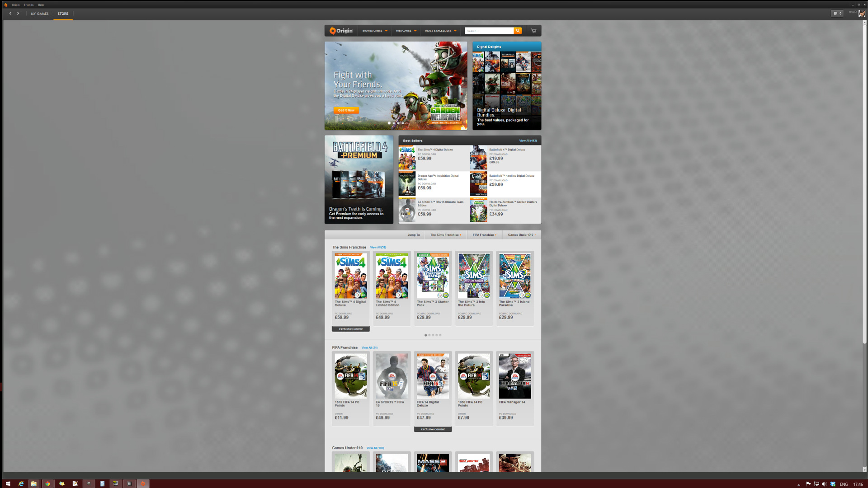
Task: Select first dot of main banner carousel
Action: pyautogui.click(x=389, y=123)
